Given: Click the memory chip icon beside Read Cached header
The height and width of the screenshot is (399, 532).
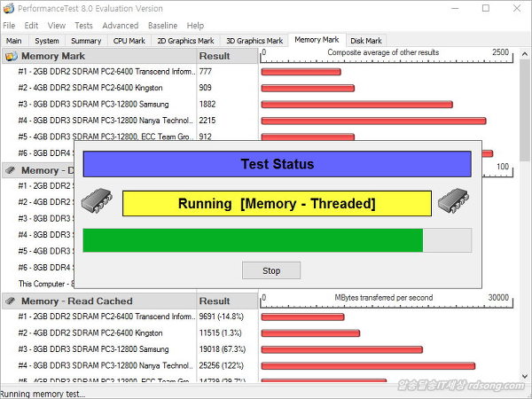Looking at the screenshot, I should [11, 301].
